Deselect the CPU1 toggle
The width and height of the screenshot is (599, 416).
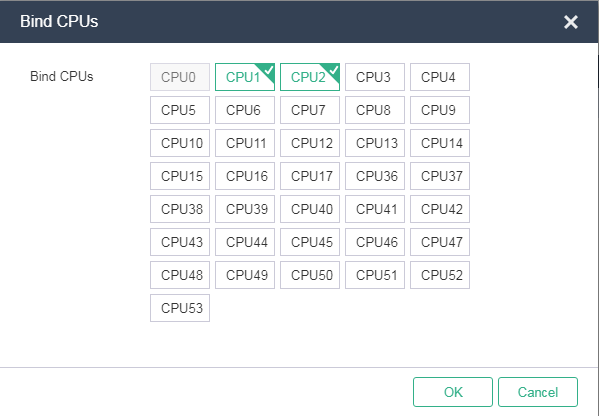tap(245, 77)
